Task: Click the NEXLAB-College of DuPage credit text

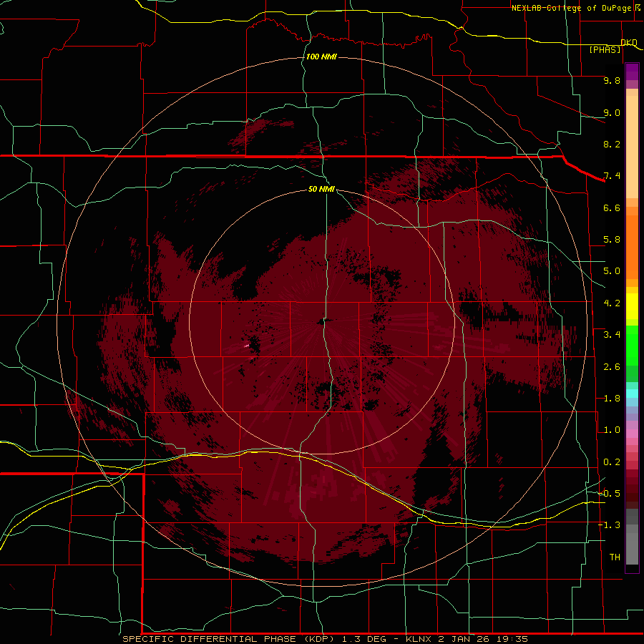Action: click(x=571, y=8)
